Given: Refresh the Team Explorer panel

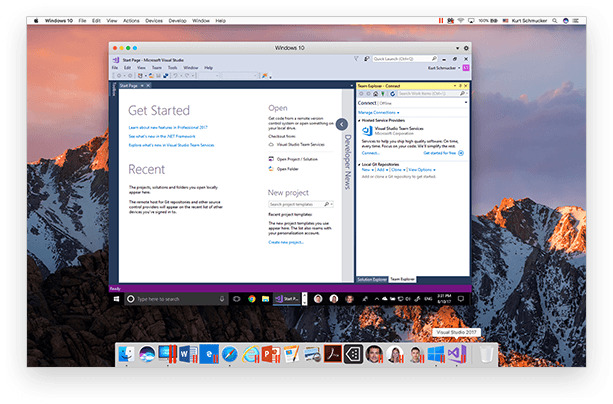Looking at the screenshot, I should (x=392, y=94).
